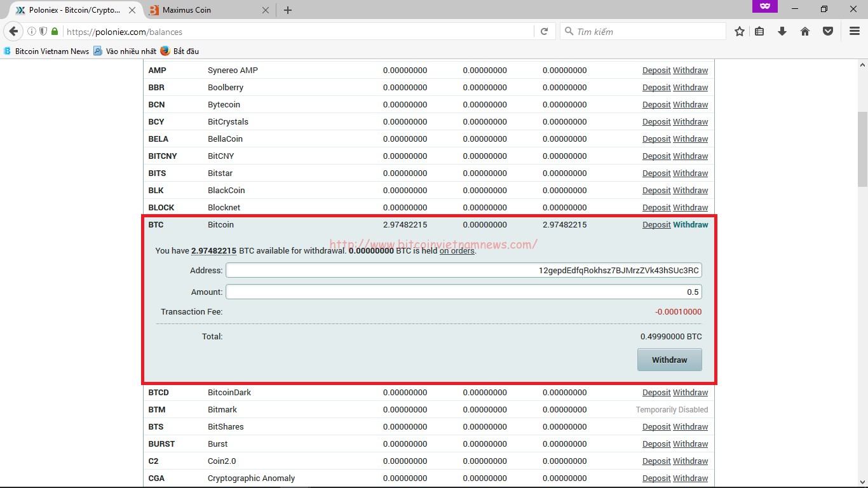Click the BTC ticker symbol
The image size is (868, 488).
(156, 224)
